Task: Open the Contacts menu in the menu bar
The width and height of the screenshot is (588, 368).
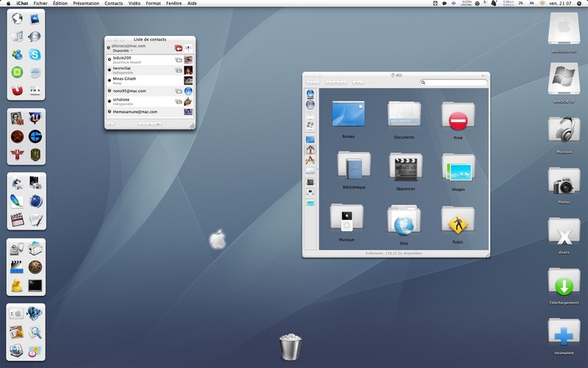Action: pos(114,4)
